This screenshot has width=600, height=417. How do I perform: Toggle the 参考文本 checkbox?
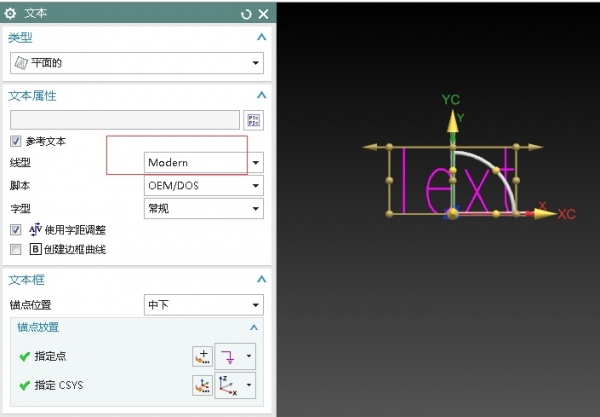15,141
